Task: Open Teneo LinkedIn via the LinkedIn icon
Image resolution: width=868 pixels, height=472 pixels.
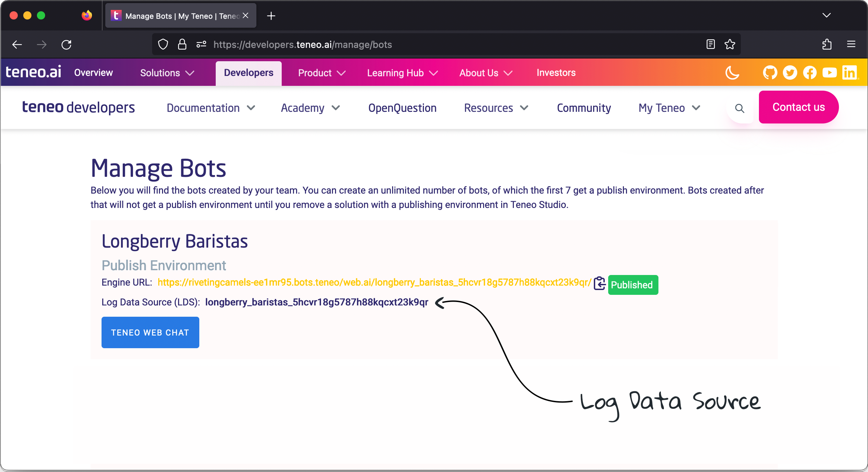Action: click(x=850, y=73)
